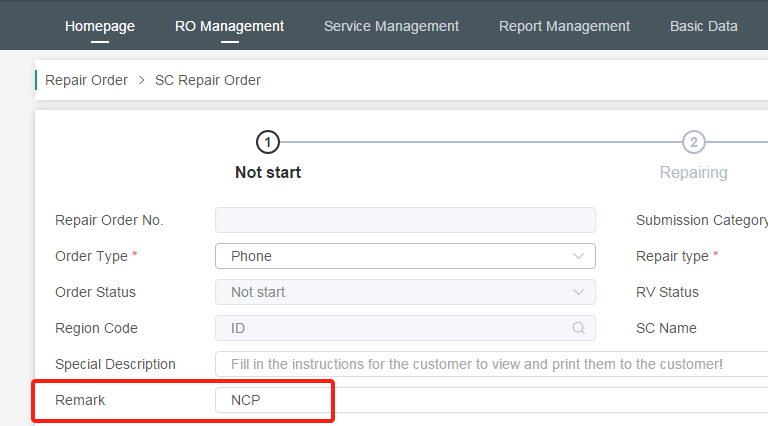
Task: Click Repair Order breadcrumb link
Action: (87, 80)
